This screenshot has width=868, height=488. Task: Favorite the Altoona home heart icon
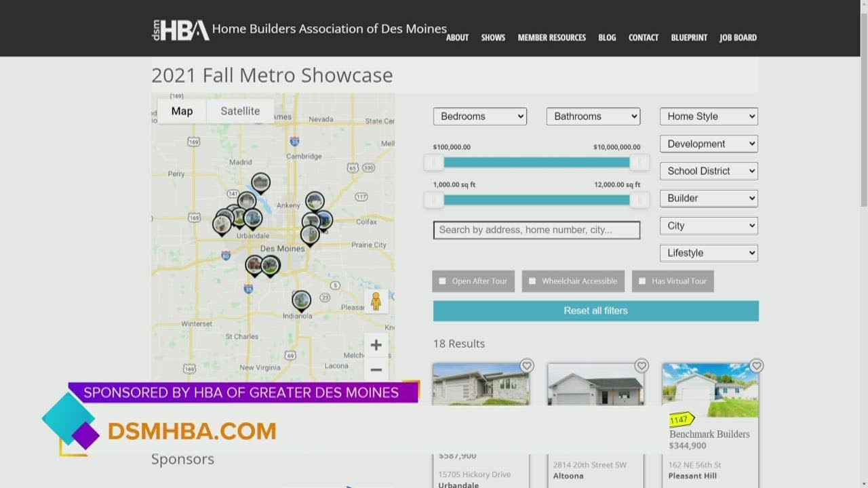point(642,366)
